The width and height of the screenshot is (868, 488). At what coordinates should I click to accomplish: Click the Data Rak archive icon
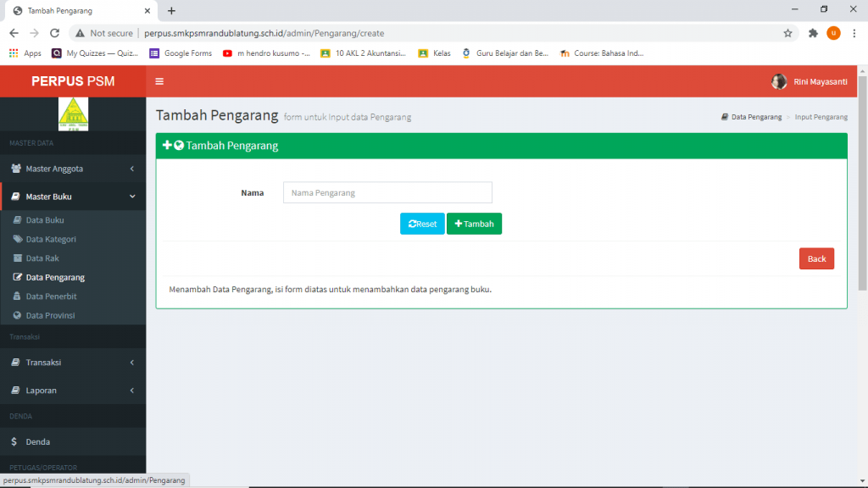coord(17,258)
